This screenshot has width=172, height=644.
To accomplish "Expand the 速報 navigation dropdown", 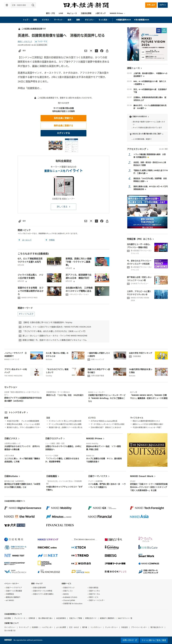I will point(36,20).
